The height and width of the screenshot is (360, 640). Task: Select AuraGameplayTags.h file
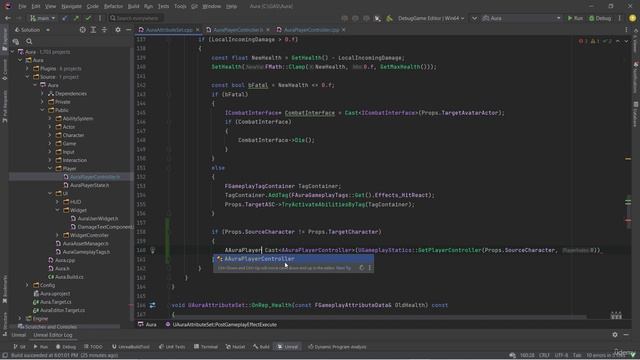[86, 252]
